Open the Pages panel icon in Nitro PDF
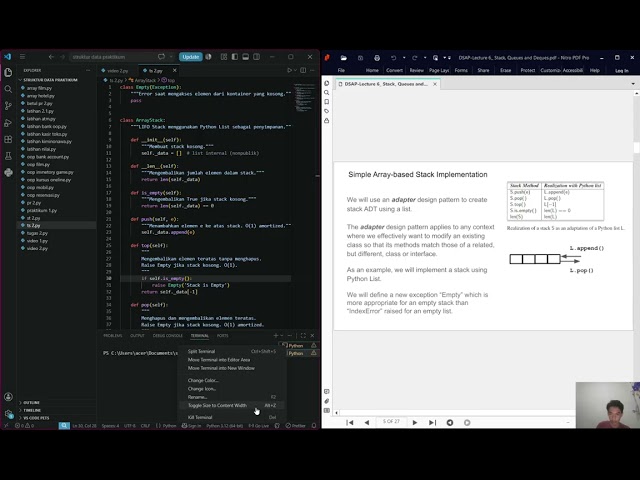 pyautogui.click(x=327, y=83)
